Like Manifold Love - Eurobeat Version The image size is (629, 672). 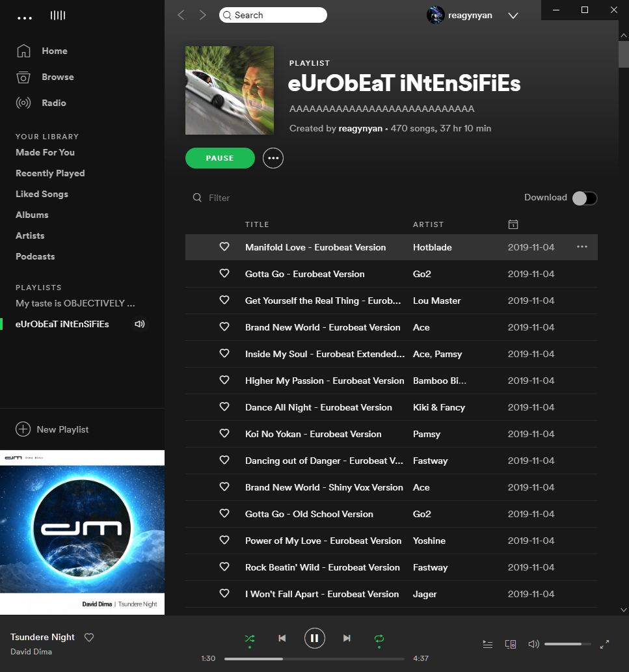click(x=224, y=247)
